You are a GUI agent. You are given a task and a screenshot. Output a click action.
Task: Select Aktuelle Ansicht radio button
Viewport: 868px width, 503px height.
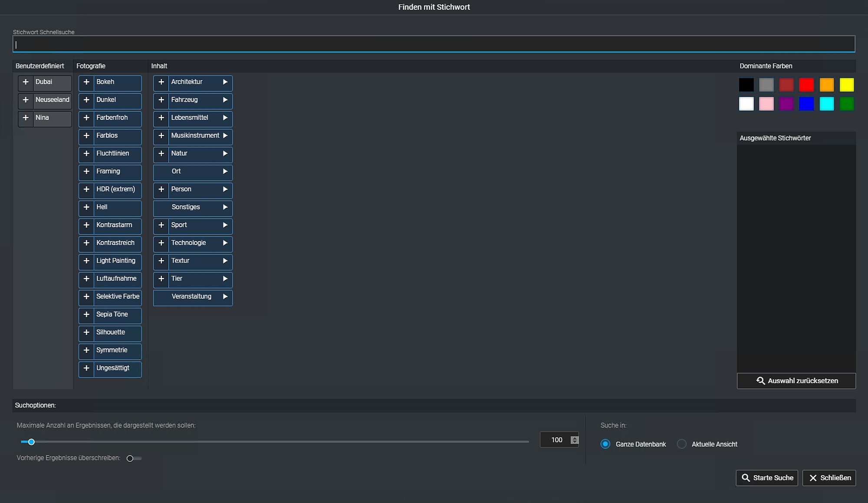pos(682,444)
